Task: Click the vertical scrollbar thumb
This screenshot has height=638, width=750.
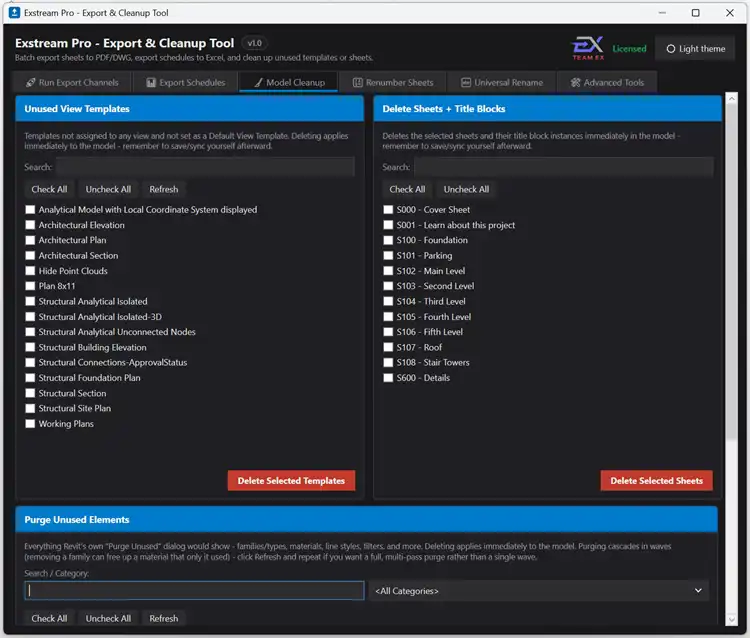Action: coord(731,271)
